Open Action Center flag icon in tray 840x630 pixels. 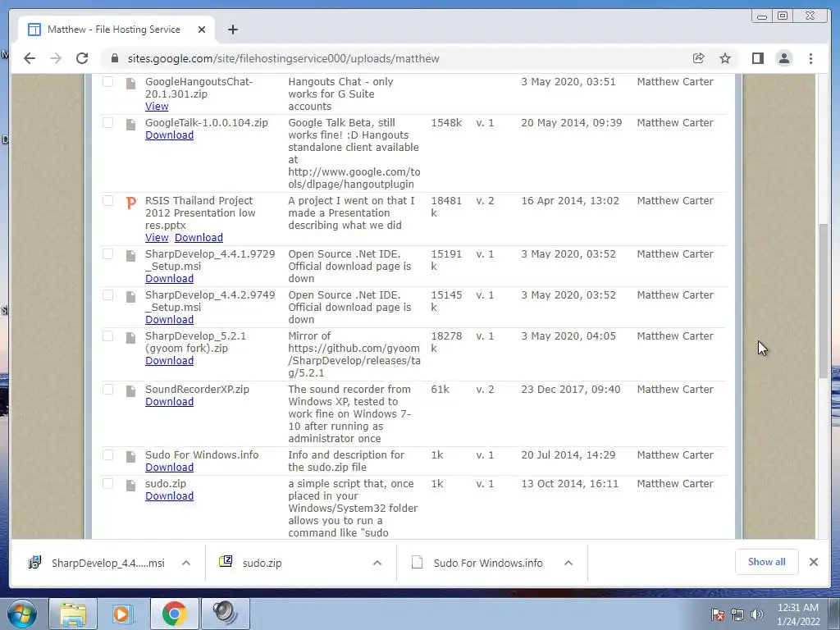(718, 614)
